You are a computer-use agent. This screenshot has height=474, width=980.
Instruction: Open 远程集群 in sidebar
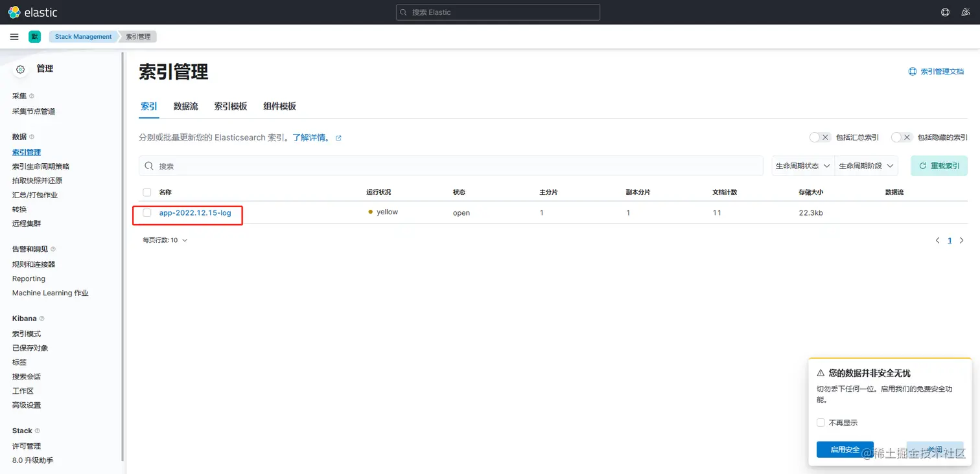point(27,223)
